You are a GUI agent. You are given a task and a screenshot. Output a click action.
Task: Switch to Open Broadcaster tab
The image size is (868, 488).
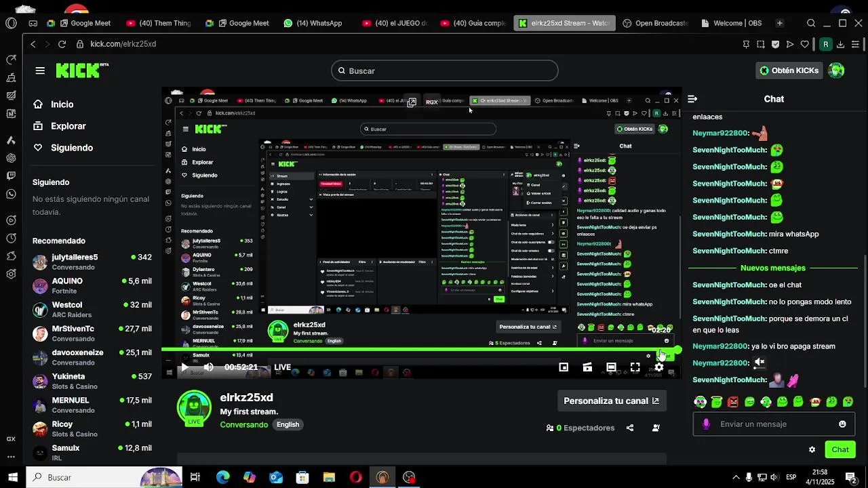(x=655, y=23)
